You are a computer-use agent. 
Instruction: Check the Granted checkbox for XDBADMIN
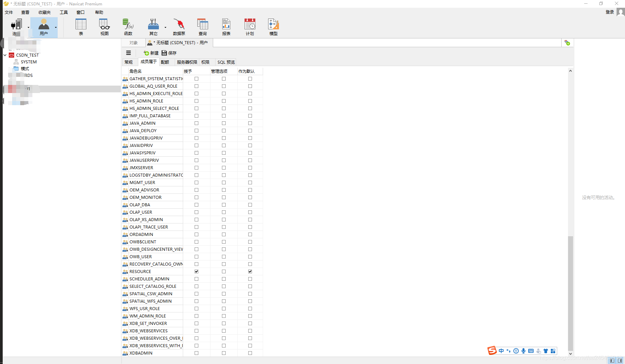(x=197, y=353)
